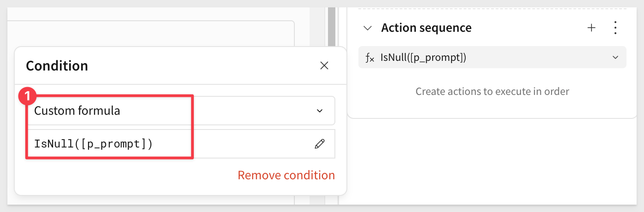Add a new action with plus icon
The width and height of the screenshot is (644, 212).
coord(591,28)
